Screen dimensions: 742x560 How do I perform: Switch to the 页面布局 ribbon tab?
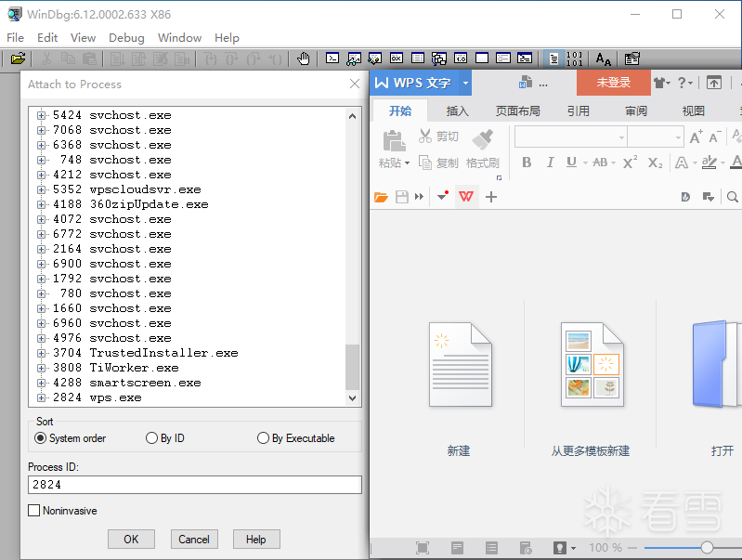[517, 111]
